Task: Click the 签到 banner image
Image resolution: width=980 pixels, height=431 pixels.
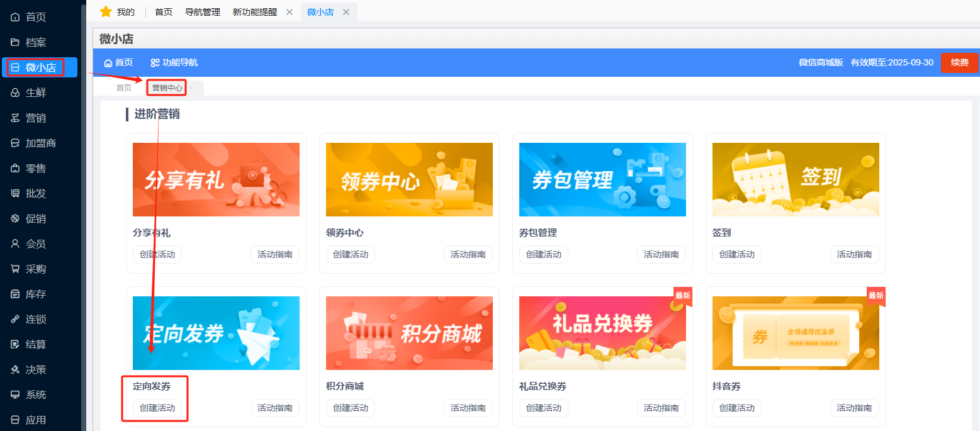Action: (x=796, y=179)
